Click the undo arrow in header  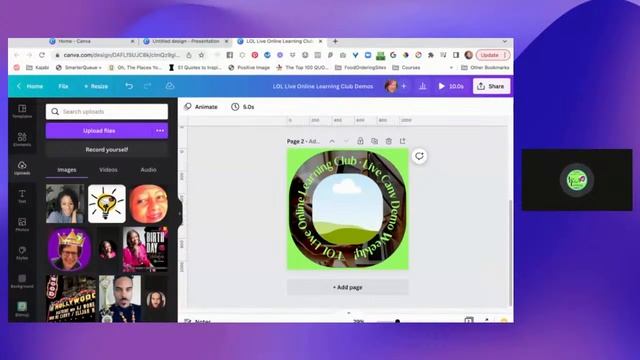pos(129,86)
